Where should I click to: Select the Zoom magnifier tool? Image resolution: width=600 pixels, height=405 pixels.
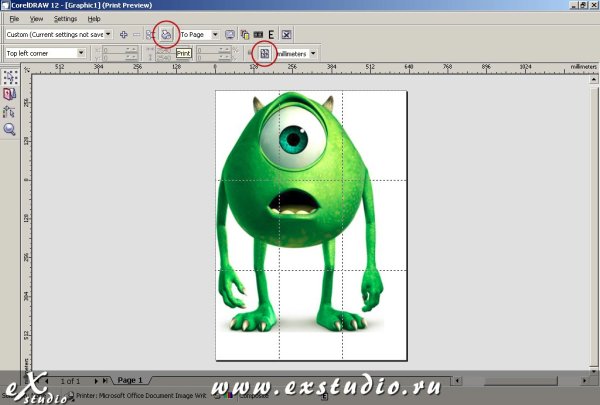[10, 129]
